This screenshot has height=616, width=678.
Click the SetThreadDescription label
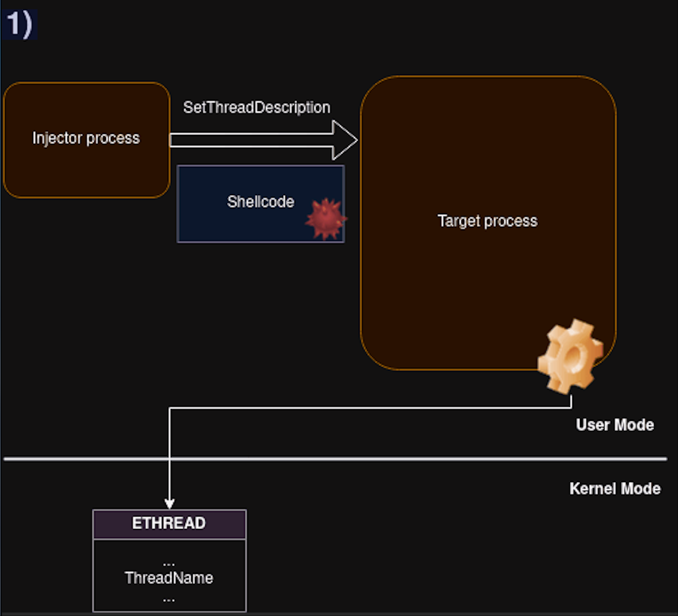click(x=256, y=107)
